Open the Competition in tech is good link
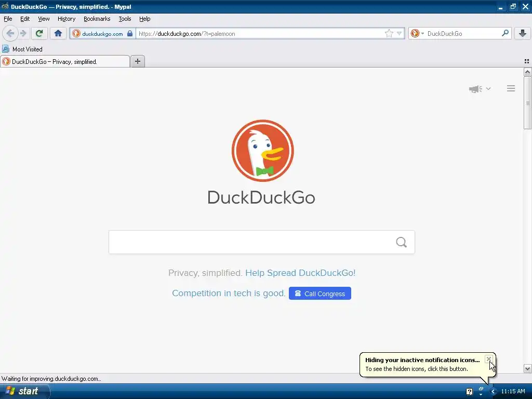 (x=229, y=293)
